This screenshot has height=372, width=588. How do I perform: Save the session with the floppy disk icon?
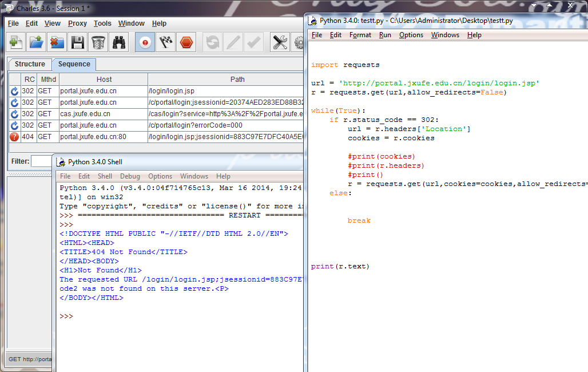(x=78, y=42)
